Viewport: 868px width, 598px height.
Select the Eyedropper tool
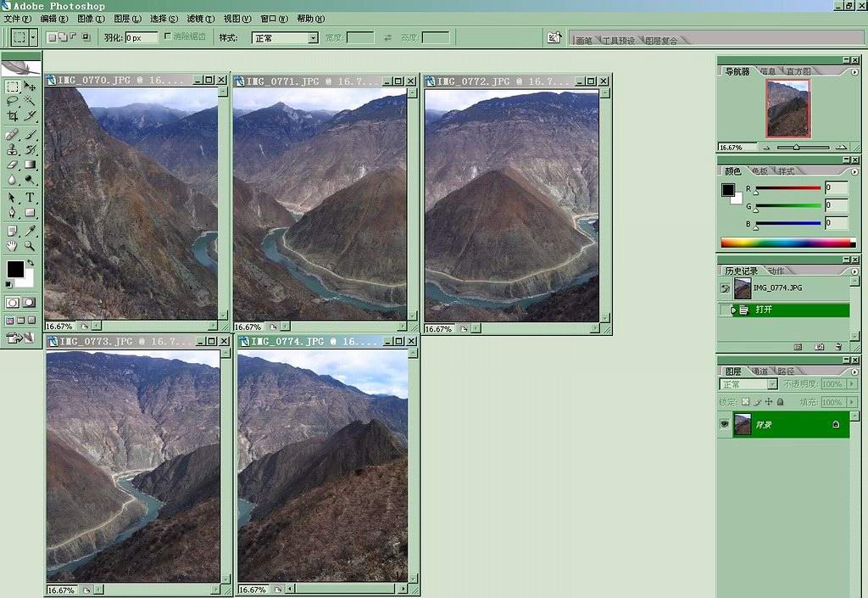[x=31, y=230]
